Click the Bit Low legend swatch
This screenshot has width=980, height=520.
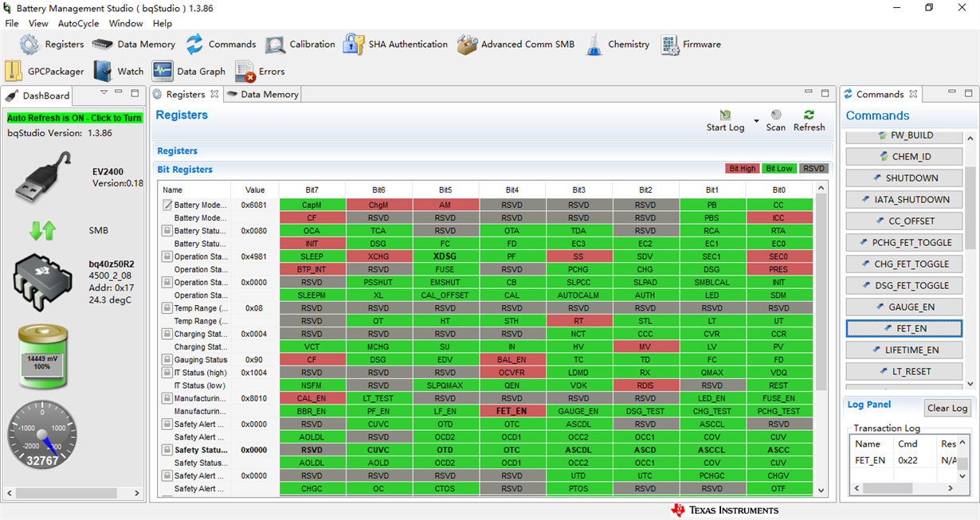tap(779, 169)
